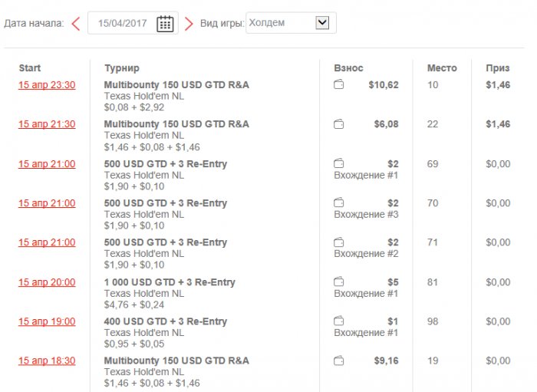This screenshot has width=537, height=392.
Task: Open the 15 апр 23:30 tournament link
Action: click(47, 85)
